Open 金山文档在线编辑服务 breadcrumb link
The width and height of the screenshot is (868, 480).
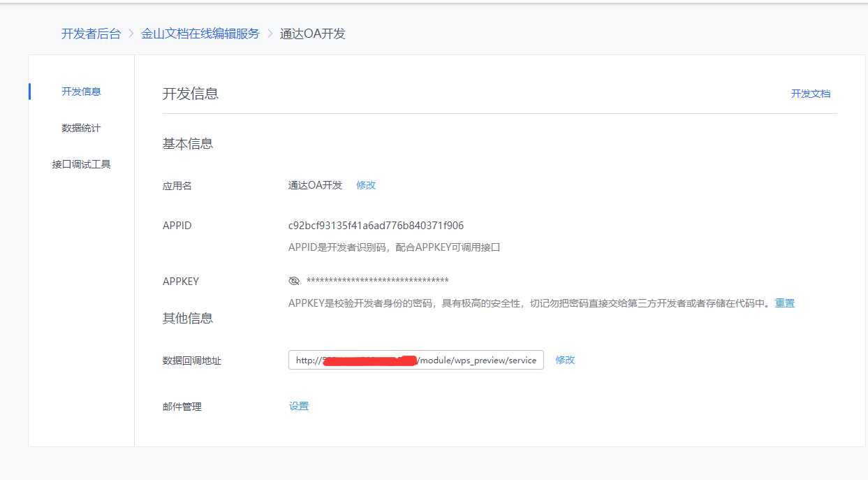[x=200, y=34]
